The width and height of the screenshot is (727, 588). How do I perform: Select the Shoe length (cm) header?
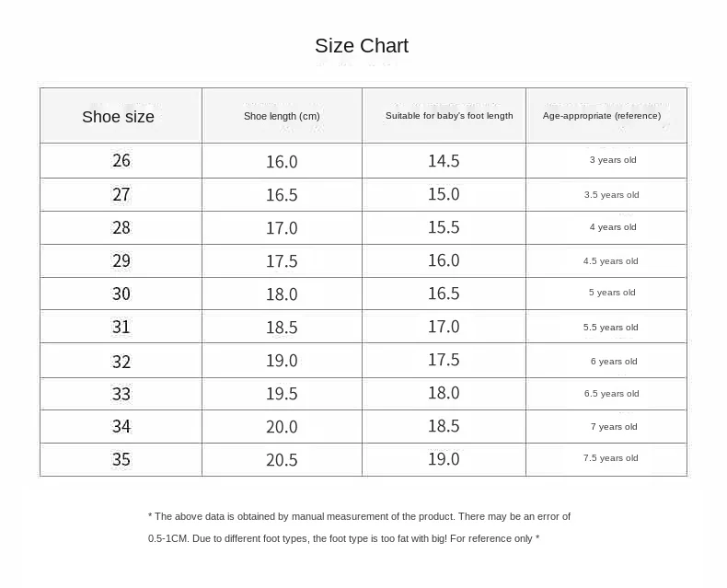coord(282,116)
